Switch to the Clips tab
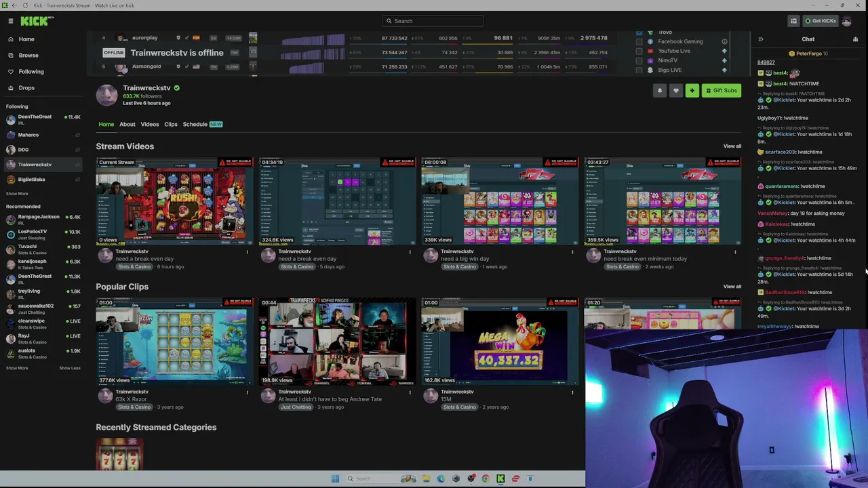This screenshot has width=868, height=488. [x=171, y=125]
